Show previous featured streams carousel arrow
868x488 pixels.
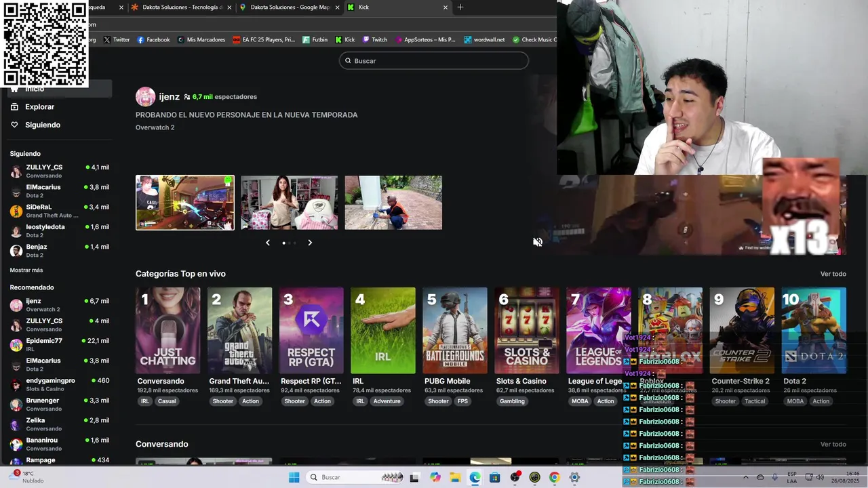tap(268, 243)
